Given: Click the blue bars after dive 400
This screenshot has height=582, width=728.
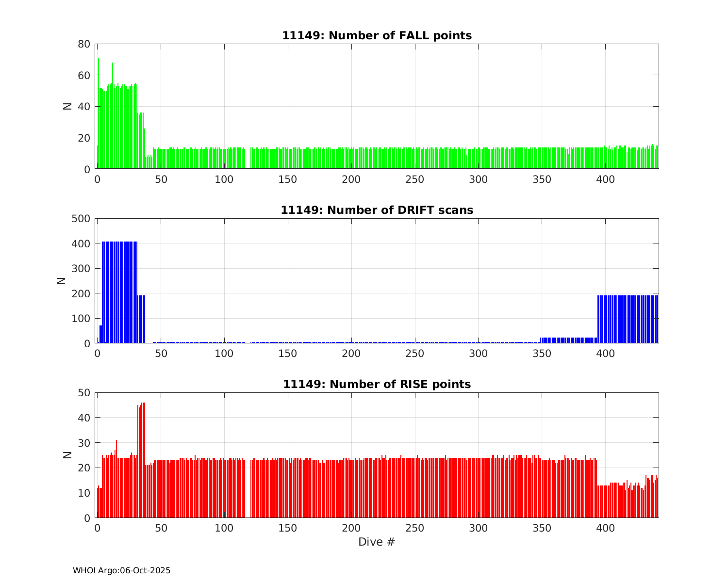Looking at the screenshot, I should pyautogui.click(x=628, y=319).
